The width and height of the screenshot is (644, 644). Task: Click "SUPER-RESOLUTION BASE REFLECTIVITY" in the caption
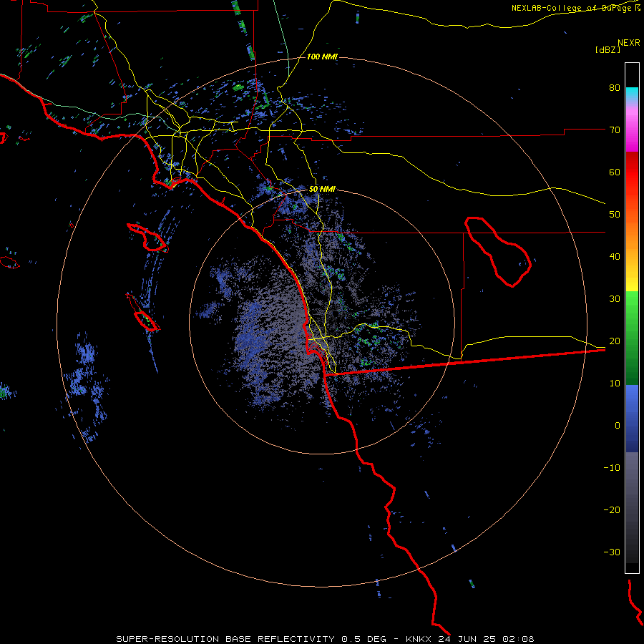point(225,639)
